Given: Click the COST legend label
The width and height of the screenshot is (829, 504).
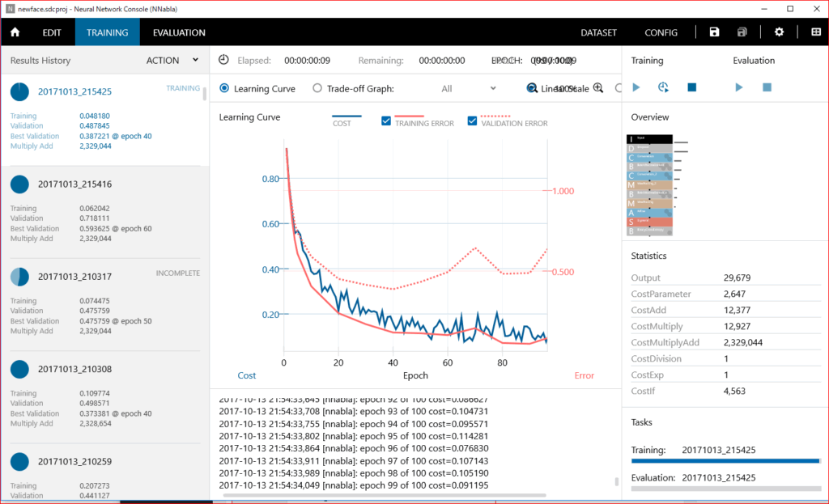Looking at the screenshot, I should (342, 123).
